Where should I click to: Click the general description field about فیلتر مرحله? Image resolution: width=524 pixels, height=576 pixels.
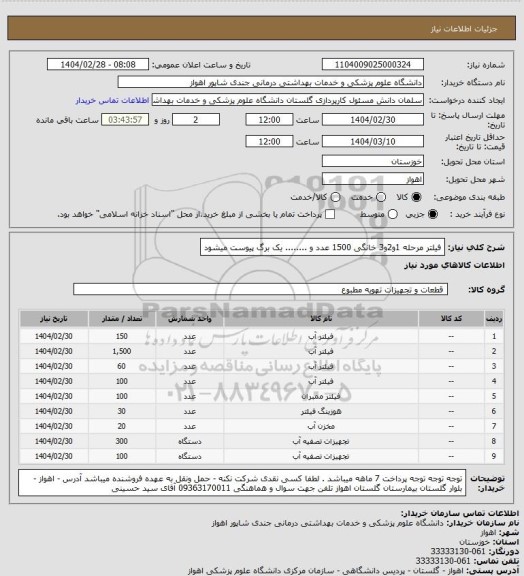(x=322, y=248)
